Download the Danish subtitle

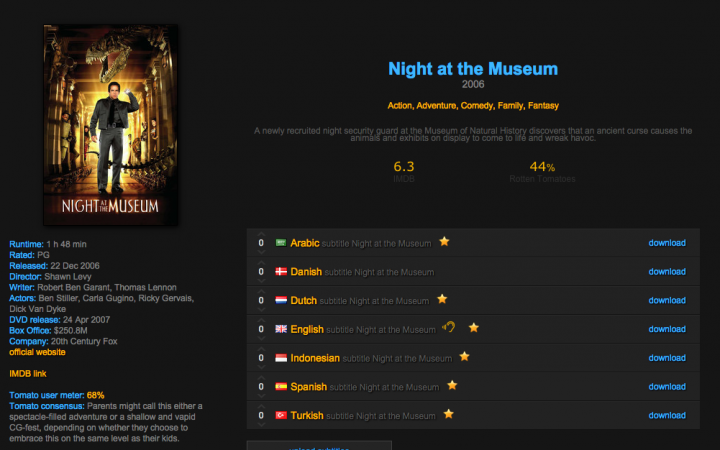667,272
